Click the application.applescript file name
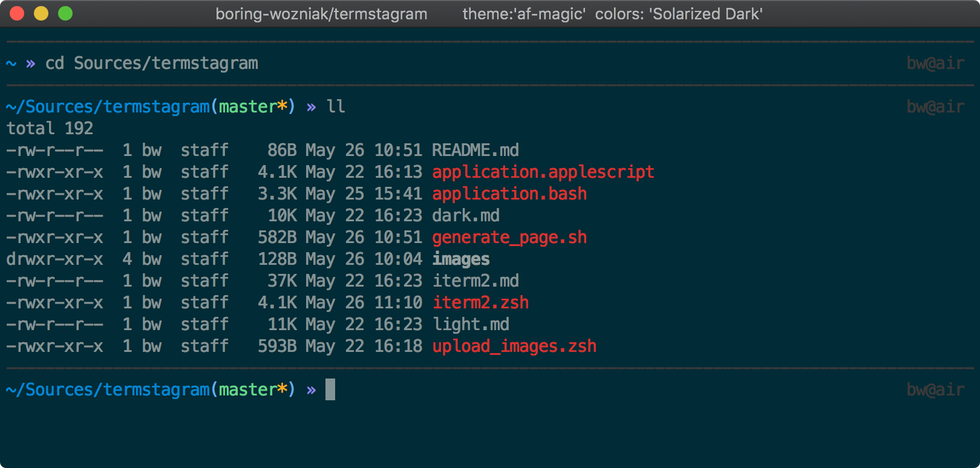Image resolution: width=980 pixels, height=468 pixels. (x=543, y=172)
